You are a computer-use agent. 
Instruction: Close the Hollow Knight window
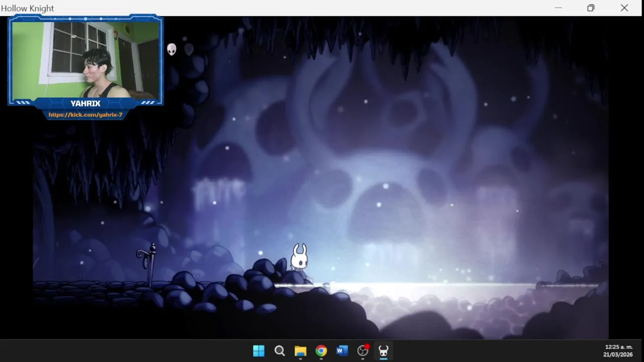tap(624, 8)
